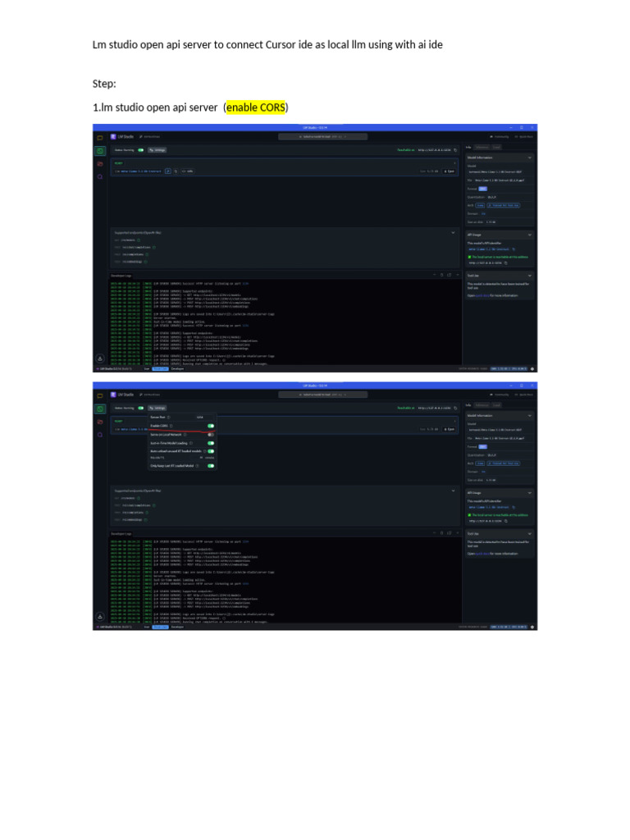This screenshot has width=630, height=840.
Task: Open Downloads icon in second screenshot sidebar
Action: tap(100, 617)
